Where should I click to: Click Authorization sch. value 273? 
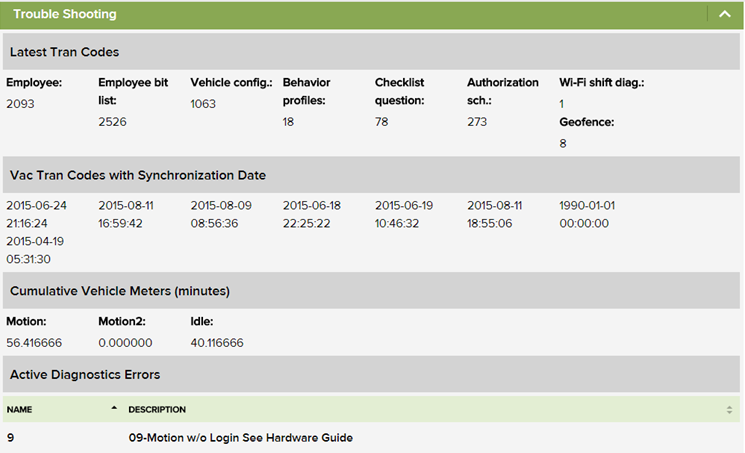pyautogui.click(x=476, y=122)
